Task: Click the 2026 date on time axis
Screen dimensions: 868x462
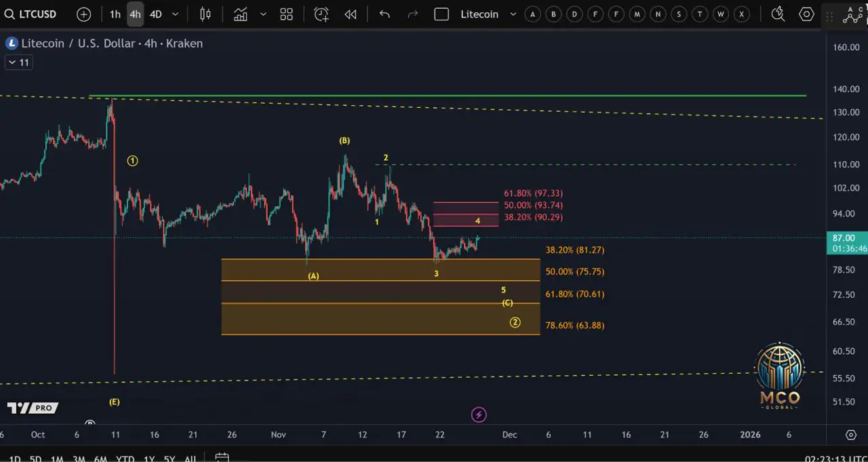Action: pyautogui.click(x=749, y=434)
